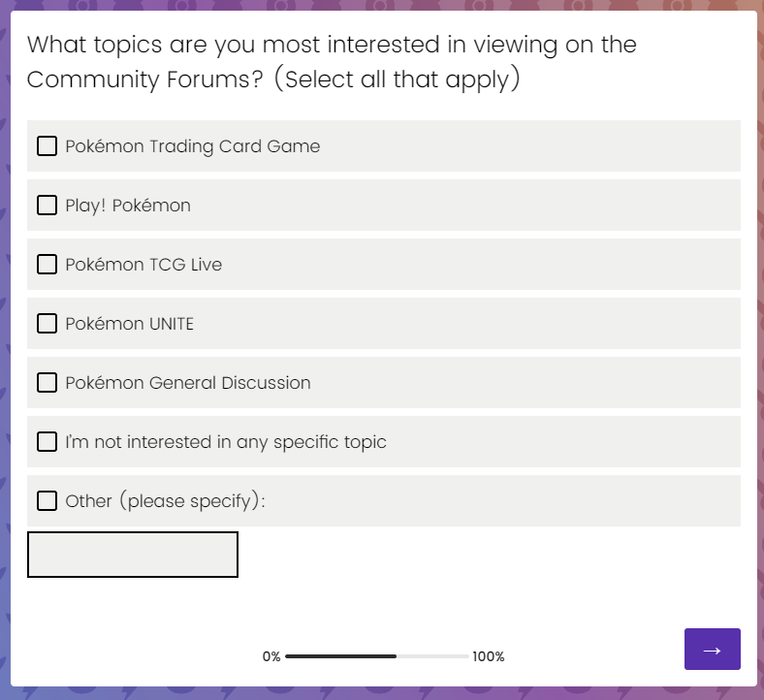Enable the Pokémon TCG Live checkbox

click(x=47, y=265)
